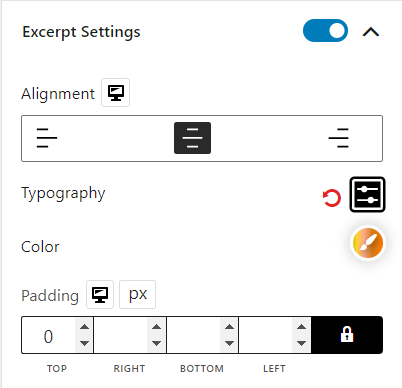Image resolution: width=402 pixels, height=388 pixels.
Task: Click the Left padding input field
Action: click(266, 335)
